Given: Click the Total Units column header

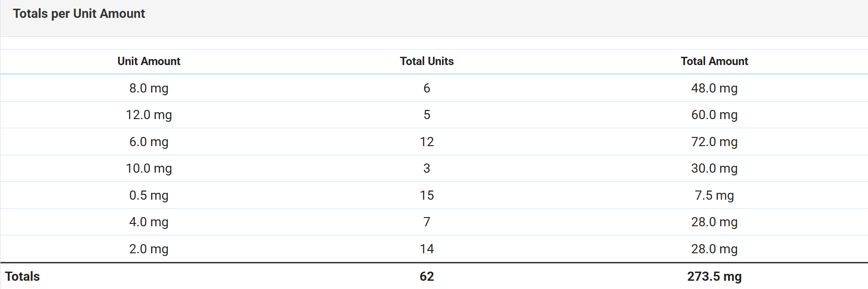Looking at the screenshot, I should pos(426,61).
